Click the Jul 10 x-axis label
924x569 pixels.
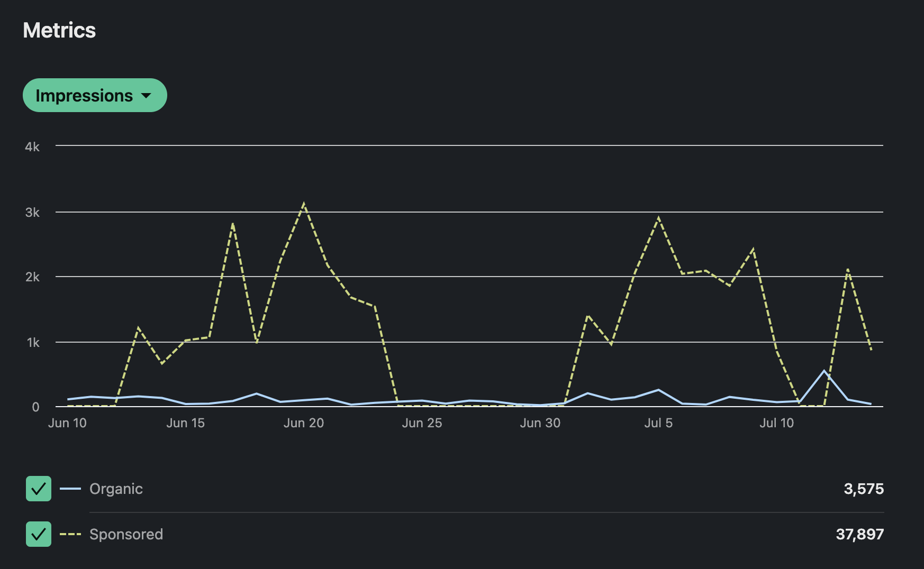776,423
